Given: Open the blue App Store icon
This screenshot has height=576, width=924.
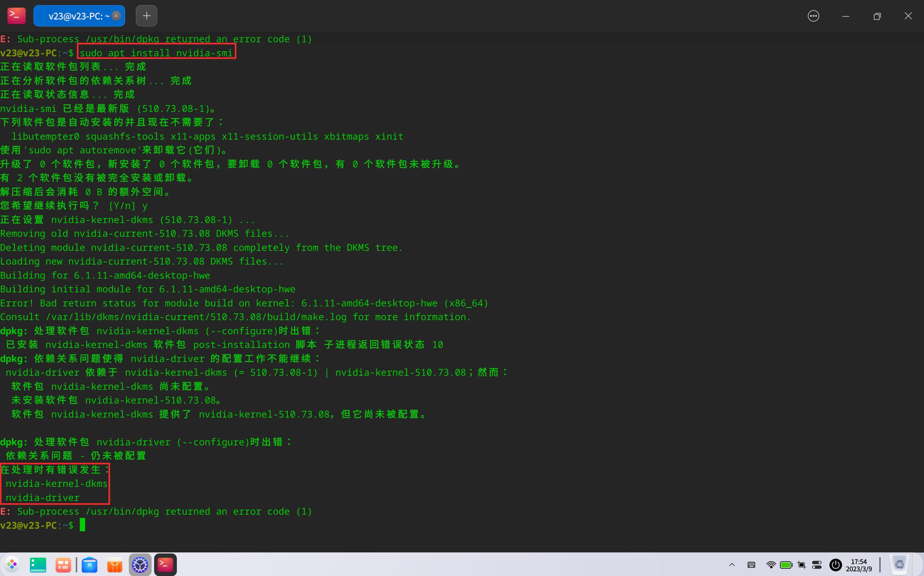Looking at the screenshot, I should pyautogui.click(x=90, y=564).
